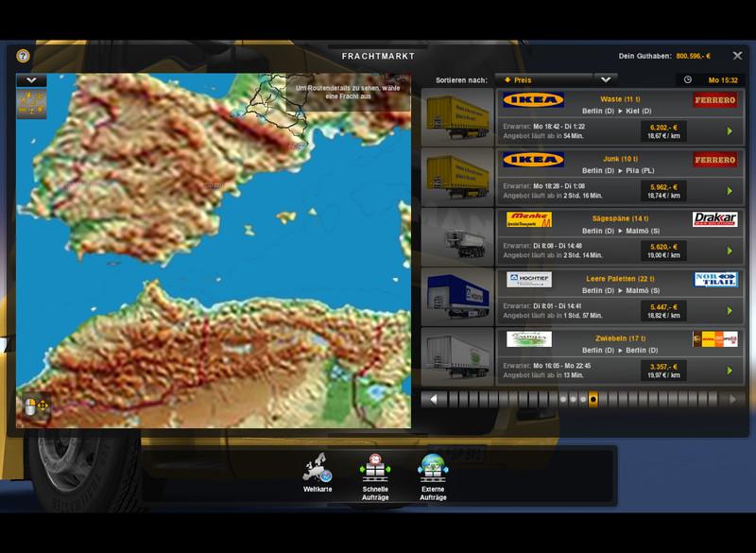Viewport: 756px width, 553px height.
Task: Open the help question mark icon
Action: pyautogui.click(x=23, y=56)
